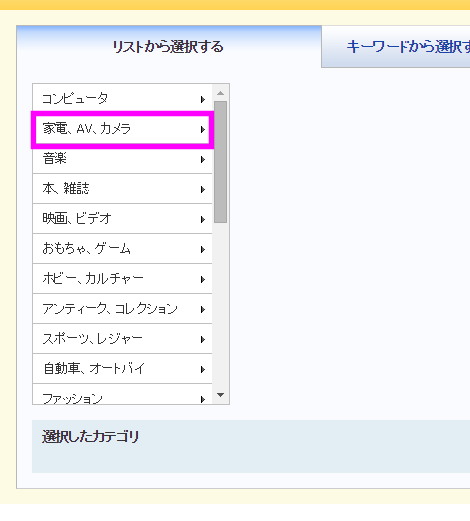470x521 pixels.
Task: Open the ホビー、カルチャー submenu arrow
Action: coord(203,279)
